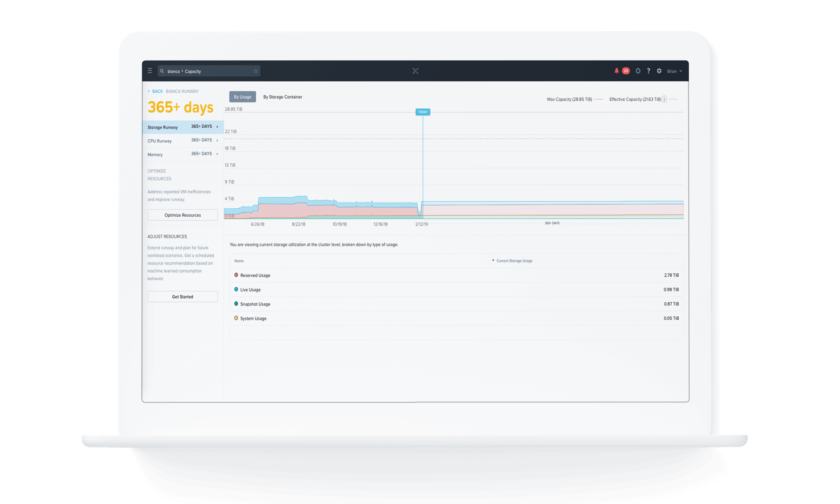Switch to By Usage tab
The width and height of the screenshot is (840, 504).
[242, 97]
